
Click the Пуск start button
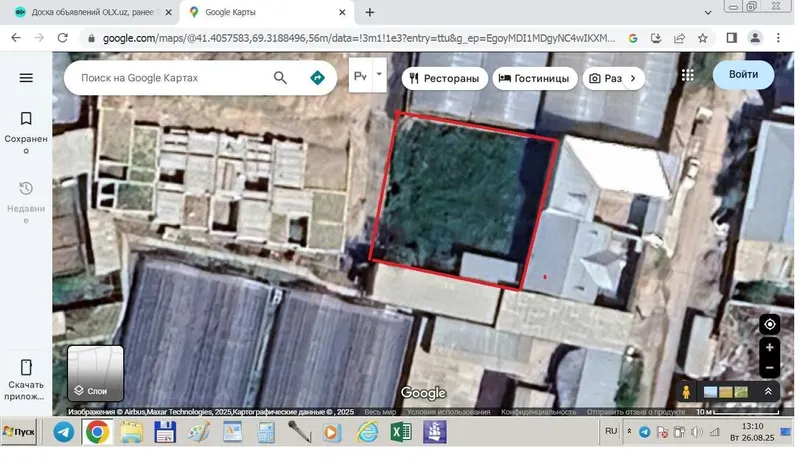click(19, 432)
